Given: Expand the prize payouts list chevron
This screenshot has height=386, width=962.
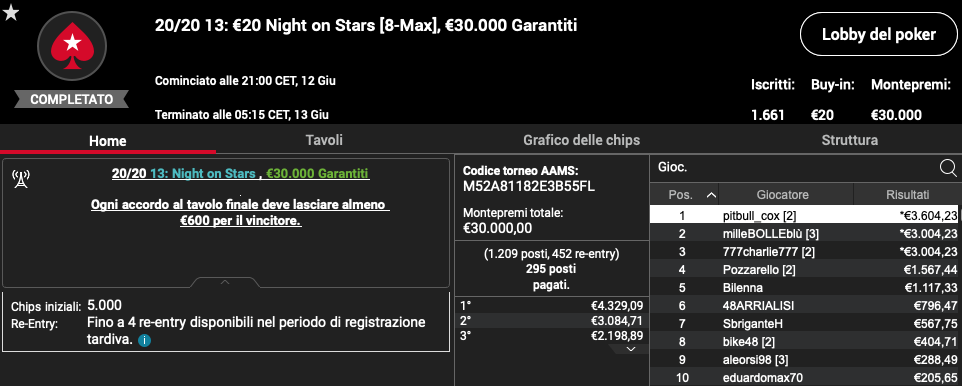Looking at the screenshot, I should pos(631,349).
